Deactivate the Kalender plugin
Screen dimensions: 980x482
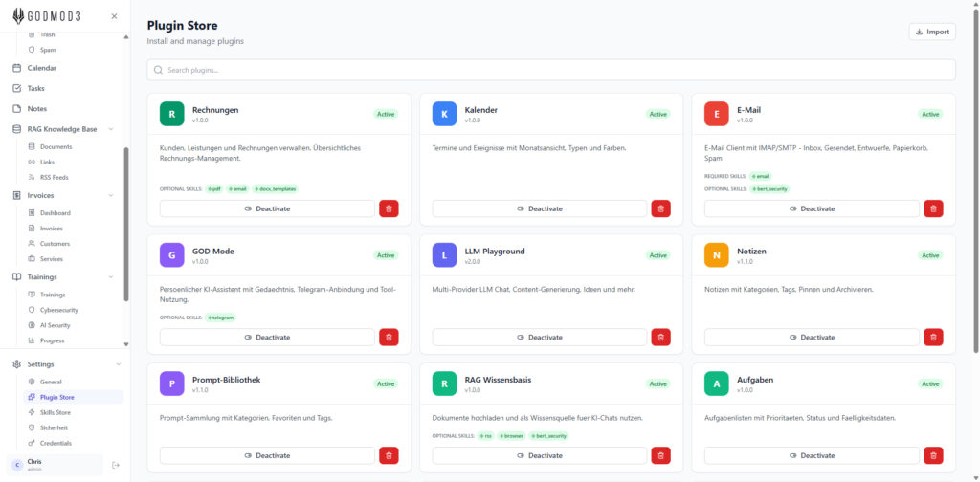pos(540,208)
